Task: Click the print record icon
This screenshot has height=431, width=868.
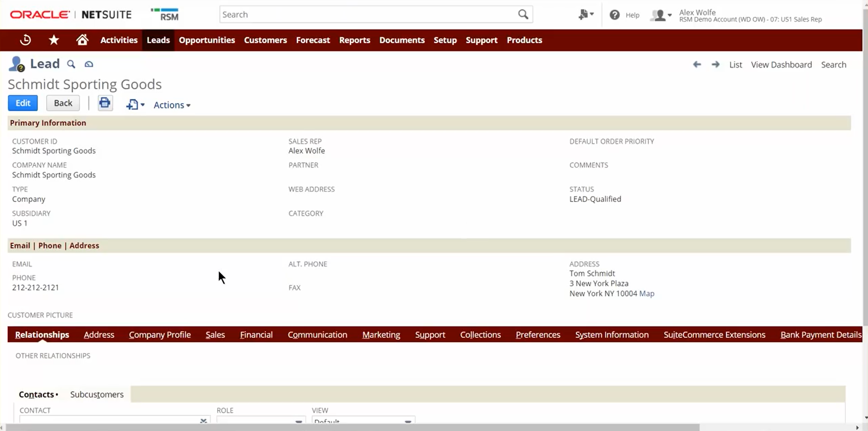Action: pyautogui.click(x=105, y=103)
